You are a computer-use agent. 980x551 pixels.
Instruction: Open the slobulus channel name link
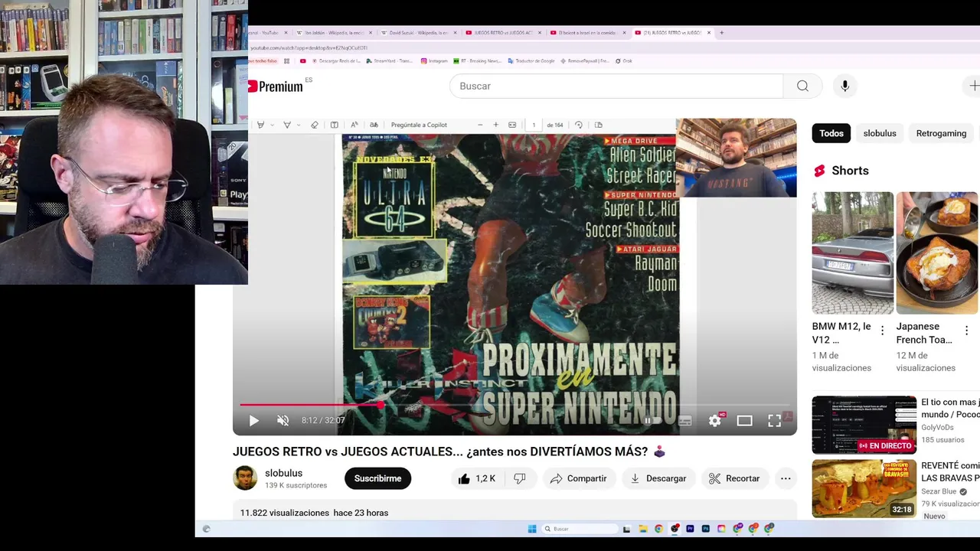tap(283, 473)
